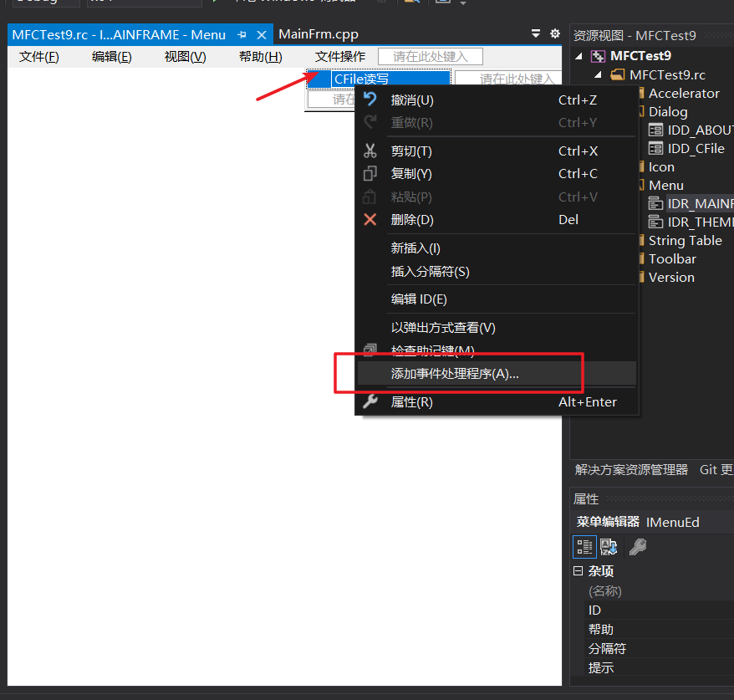Viewport: 734px width, 700px height.
Task: Open the 文件(F) menu in editor
Action: click(38, 57)
